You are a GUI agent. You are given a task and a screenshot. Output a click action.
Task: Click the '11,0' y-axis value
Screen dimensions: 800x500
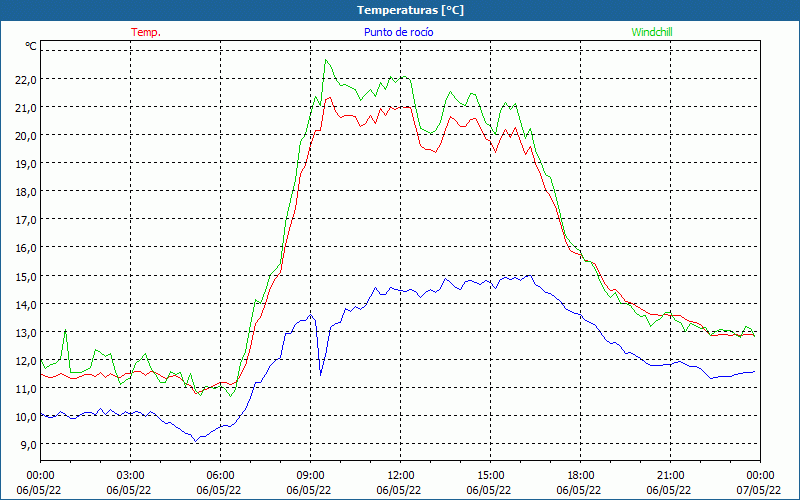(x=27, y=388)
